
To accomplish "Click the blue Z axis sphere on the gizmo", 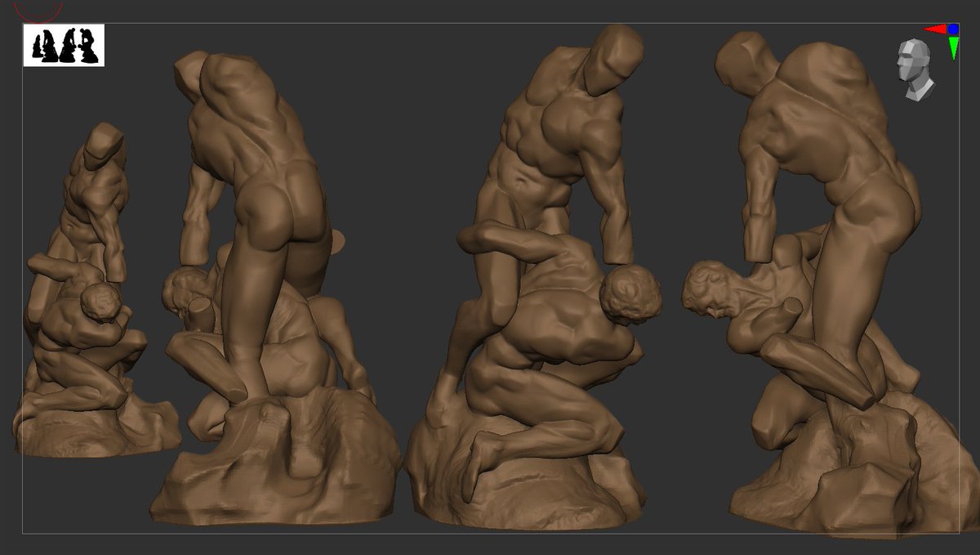I will 952,29.
